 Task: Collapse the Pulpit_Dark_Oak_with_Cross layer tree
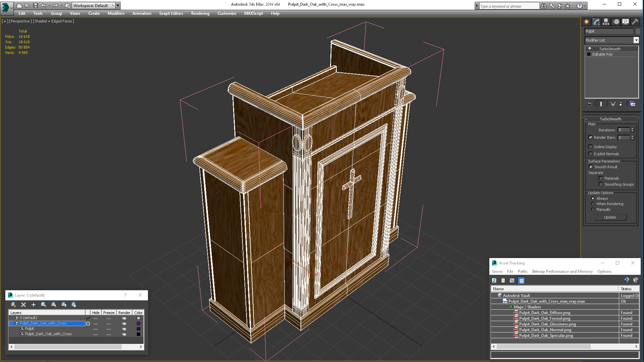(11, 323)
